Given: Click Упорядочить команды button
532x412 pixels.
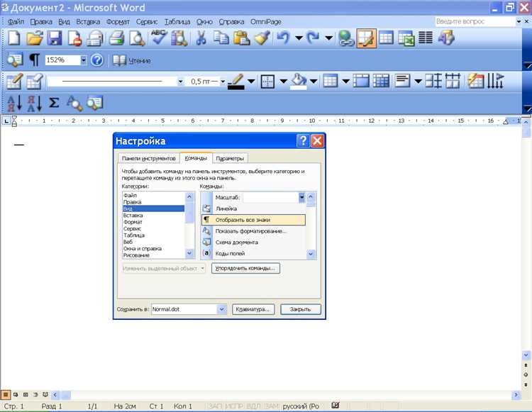Looking at the screenshot, I should [x=245, y=268].
